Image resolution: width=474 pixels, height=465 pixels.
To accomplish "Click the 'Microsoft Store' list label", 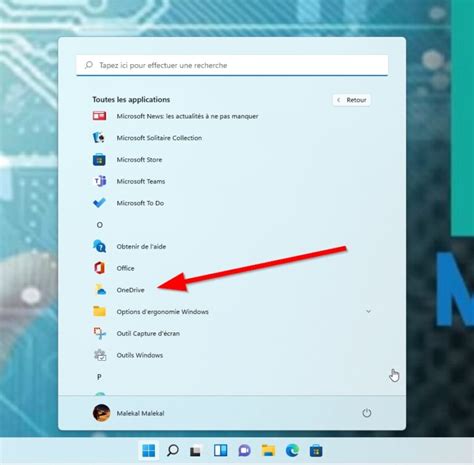I will coord(139,160).
